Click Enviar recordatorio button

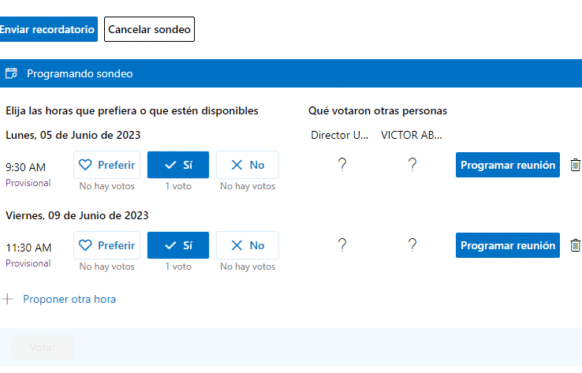pyautogui.click(x=48, y=29)
